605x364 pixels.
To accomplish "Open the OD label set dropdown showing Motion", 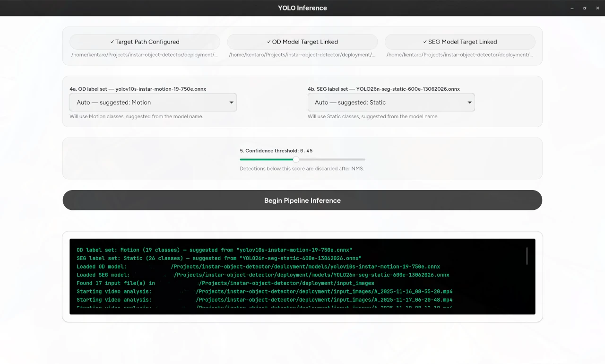I will point(153,102).
